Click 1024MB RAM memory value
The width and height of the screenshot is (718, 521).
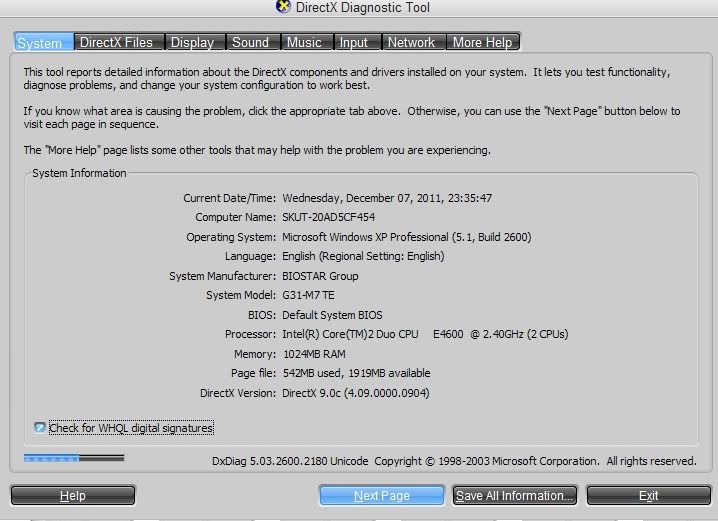(314, 354)
